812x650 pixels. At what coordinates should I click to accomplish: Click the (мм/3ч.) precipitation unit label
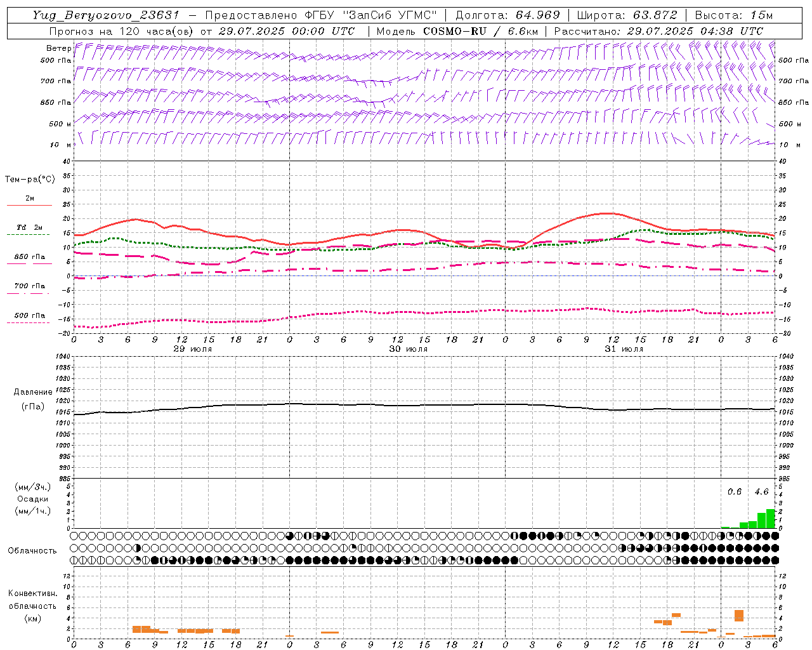click(x=33, y=487)
